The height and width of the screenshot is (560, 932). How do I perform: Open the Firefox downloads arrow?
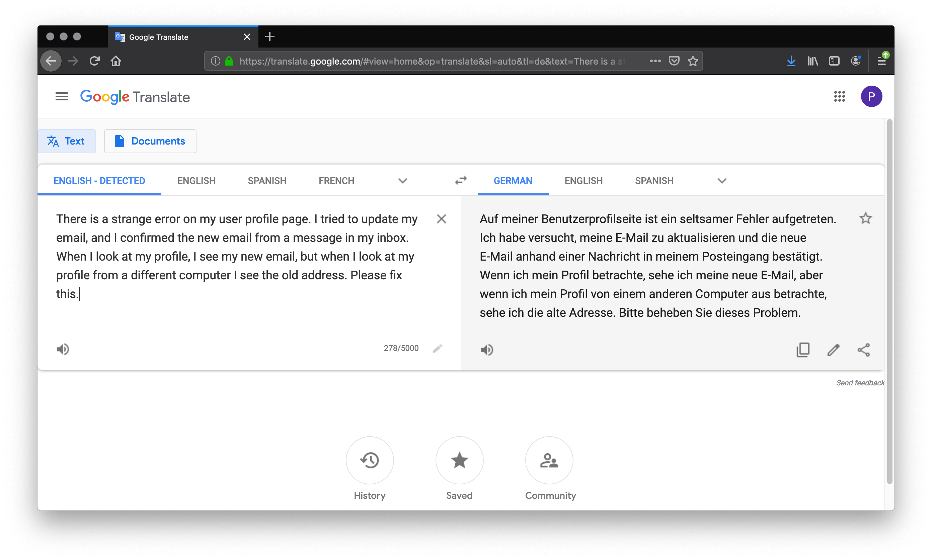791,61
